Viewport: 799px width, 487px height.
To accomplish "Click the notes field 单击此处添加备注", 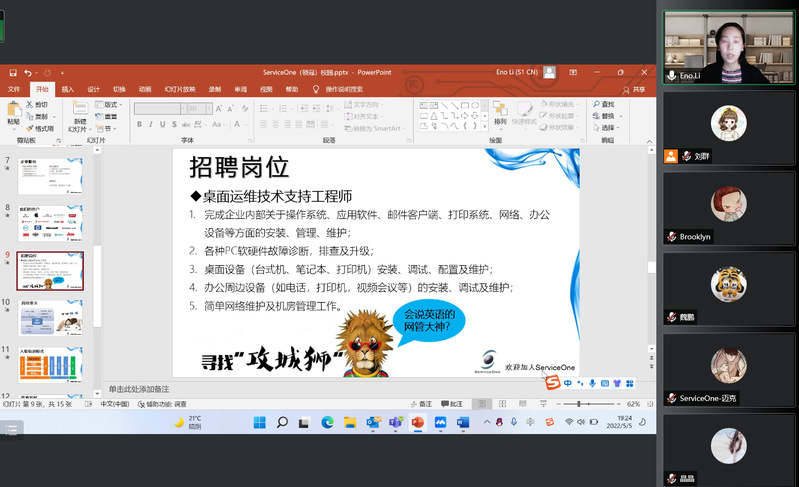I will point(140,388).
